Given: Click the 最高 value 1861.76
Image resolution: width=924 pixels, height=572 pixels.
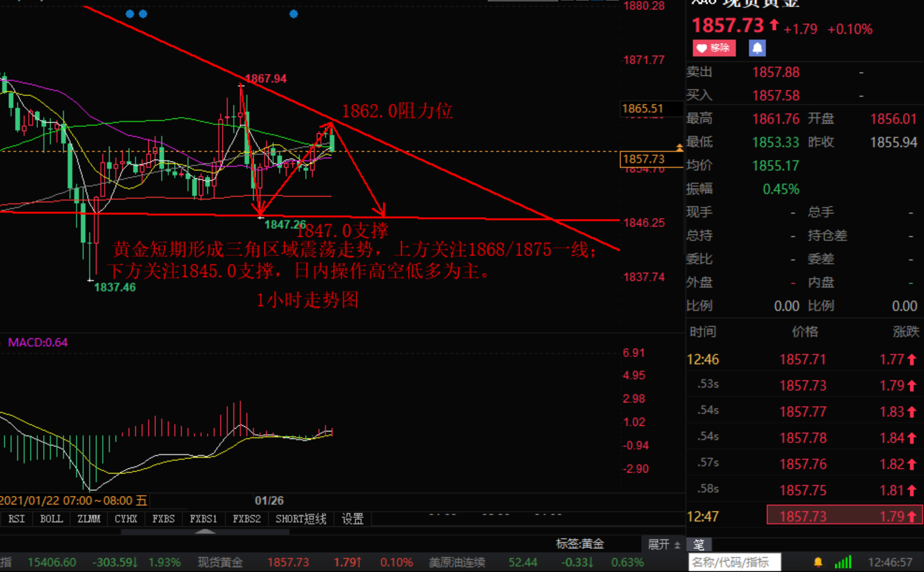Looking at the screenshot, I should 776,119.
